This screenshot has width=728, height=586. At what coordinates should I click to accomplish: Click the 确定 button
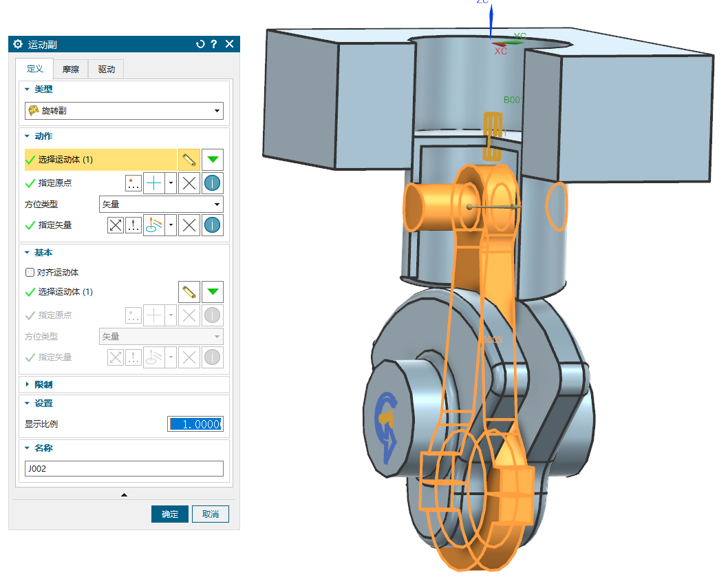pos(170,514)
